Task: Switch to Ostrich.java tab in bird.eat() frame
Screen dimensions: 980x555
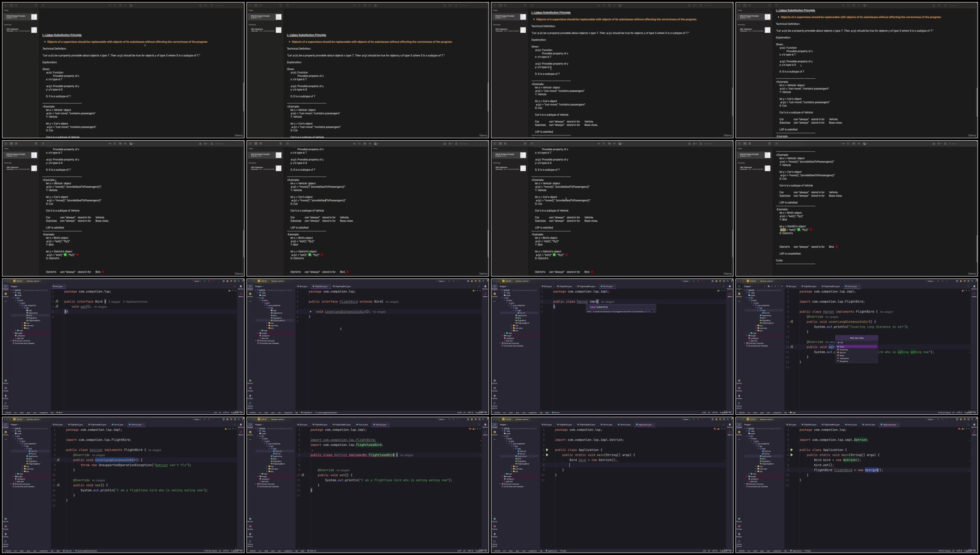Action: (x=869, y=424)
